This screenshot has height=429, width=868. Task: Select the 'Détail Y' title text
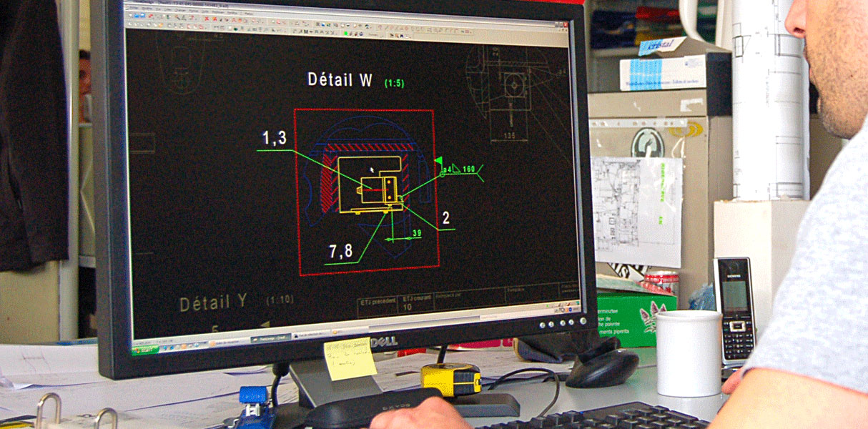(x=213, y=303)
